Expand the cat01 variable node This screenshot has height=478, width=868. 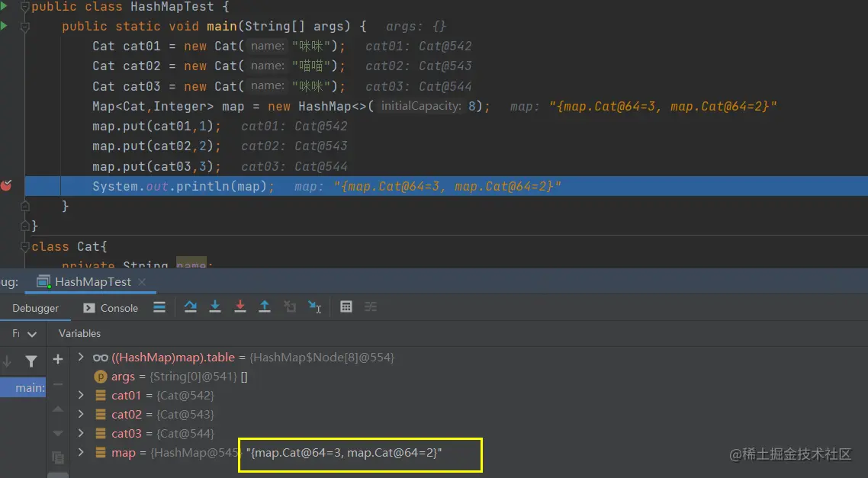(x=81, y=395)
